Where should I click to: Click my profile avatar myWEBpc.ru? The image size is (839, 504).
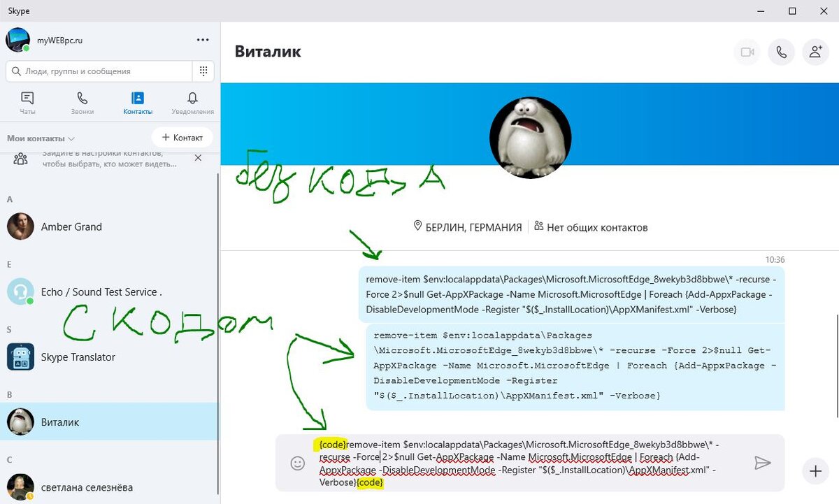point(17,40)
